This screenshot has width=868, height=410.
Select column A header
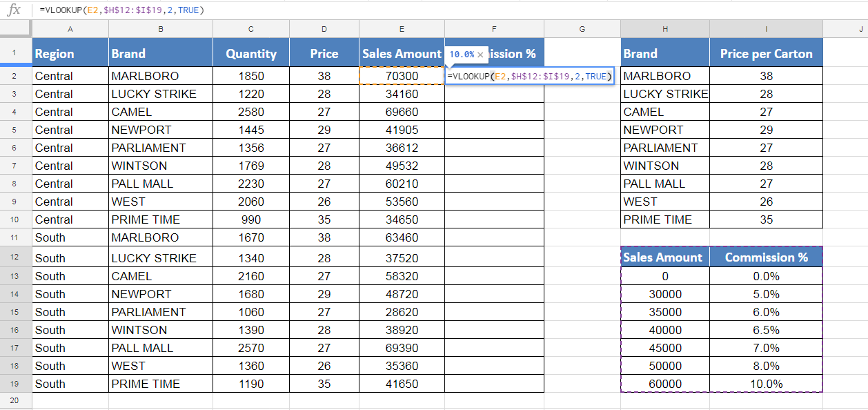tap(70, 29)
